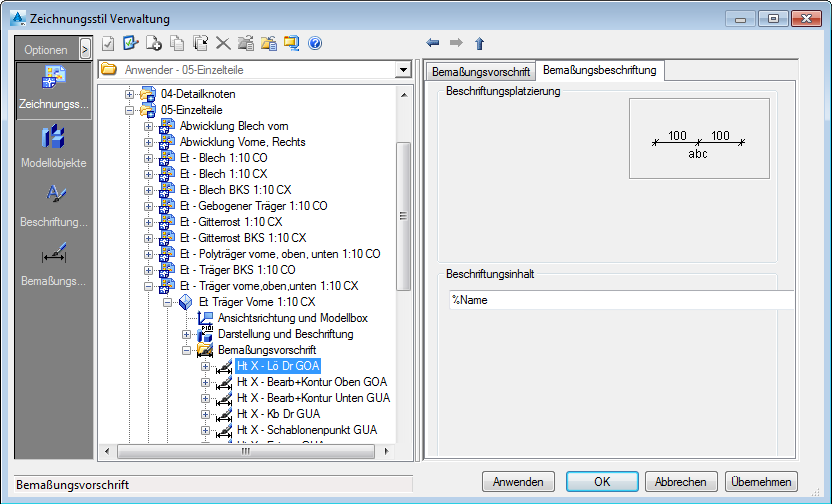The width and height of the screenshot is (832, 504).
Task: Open help via blue question mark icon
Action: point(315,44)
